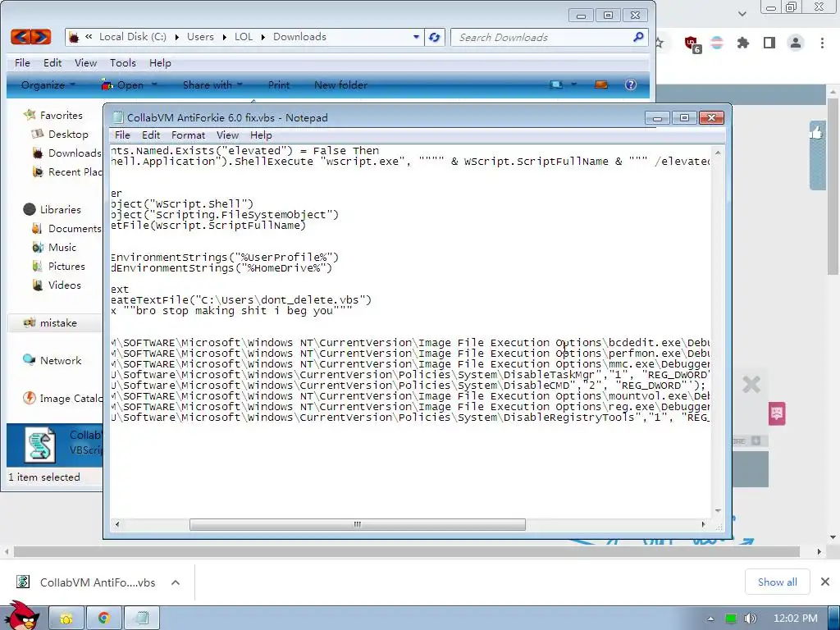The image size is (840, 630).
Task: Open Chrome tab search chevron
Action: pyautogui.click(x=742, y=13)
